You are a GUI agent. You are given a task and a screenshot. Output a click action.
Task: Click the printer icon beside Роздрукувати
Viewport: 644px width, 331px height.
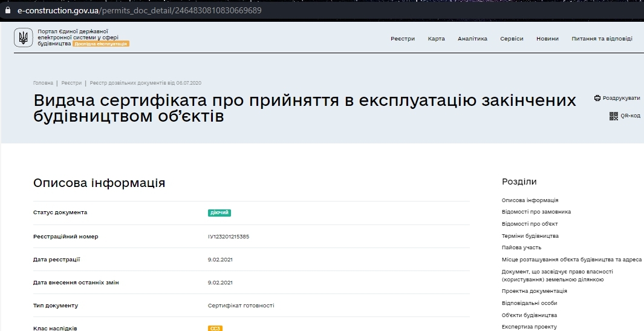pyautogui.click(x=597, y=98)
